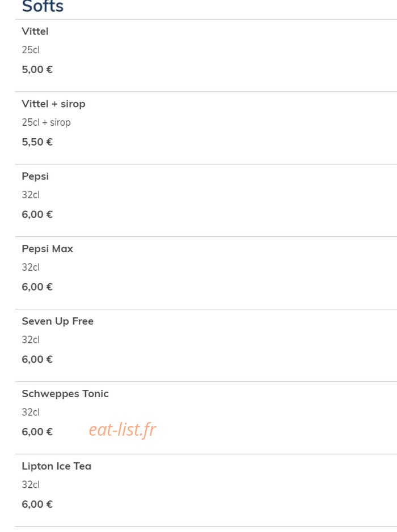Click the Schweppes Tonic 32cl text
The height and width of the screenshot is (532, 397).
(31, 412)
